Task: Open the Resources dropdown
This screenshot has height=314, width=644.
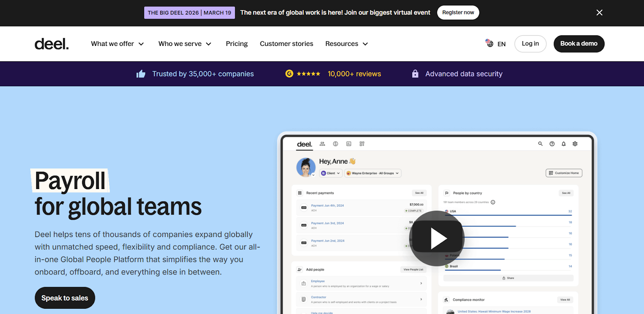Action: click(x=347, y=44)
